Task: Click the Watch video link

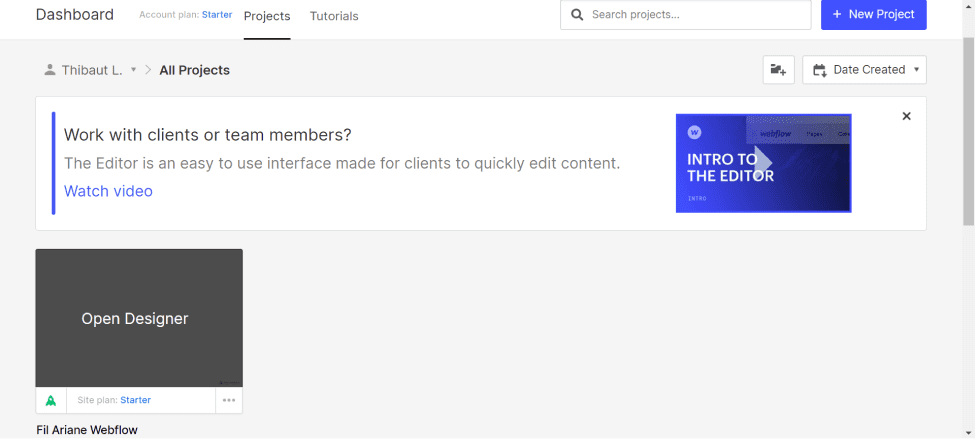Action: tap(108, 191)
